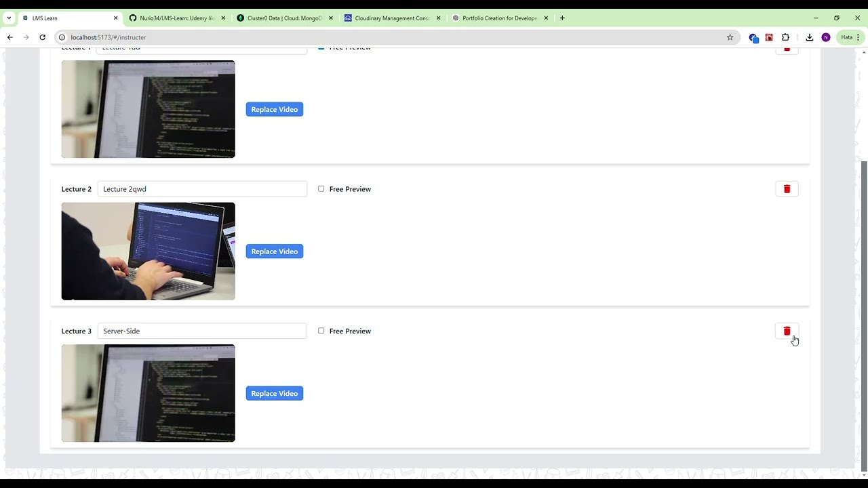Close the LMS Learn tab

pos(115,18)
